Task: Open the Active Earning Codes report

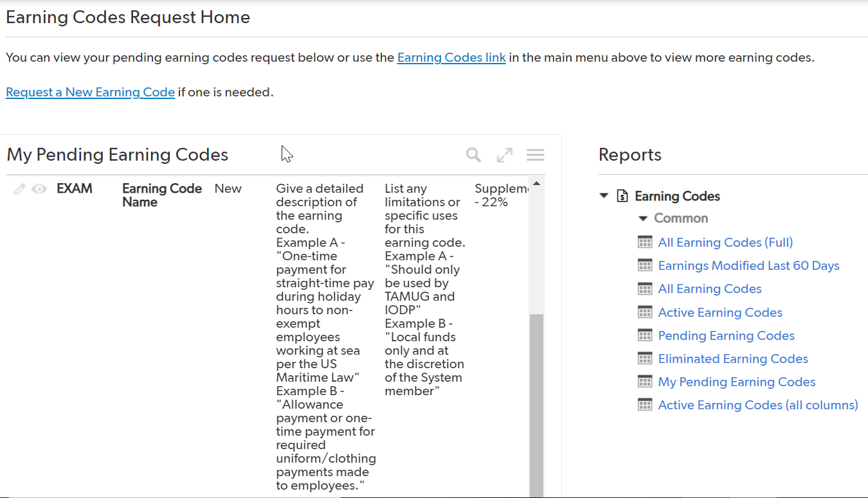Action: click(x=720, y=312)
